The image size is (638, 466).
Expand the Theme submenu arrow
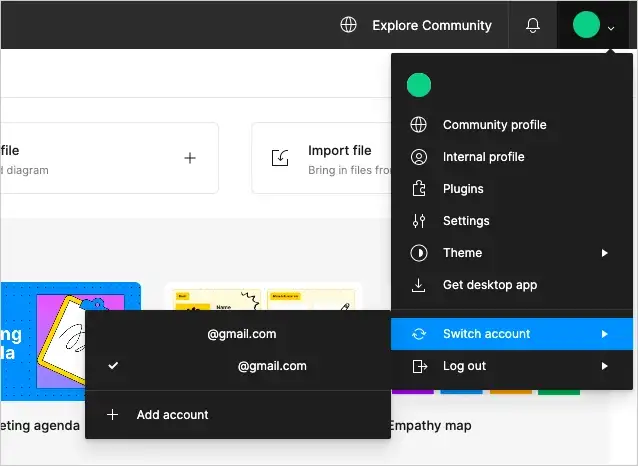tap(604, 253)
